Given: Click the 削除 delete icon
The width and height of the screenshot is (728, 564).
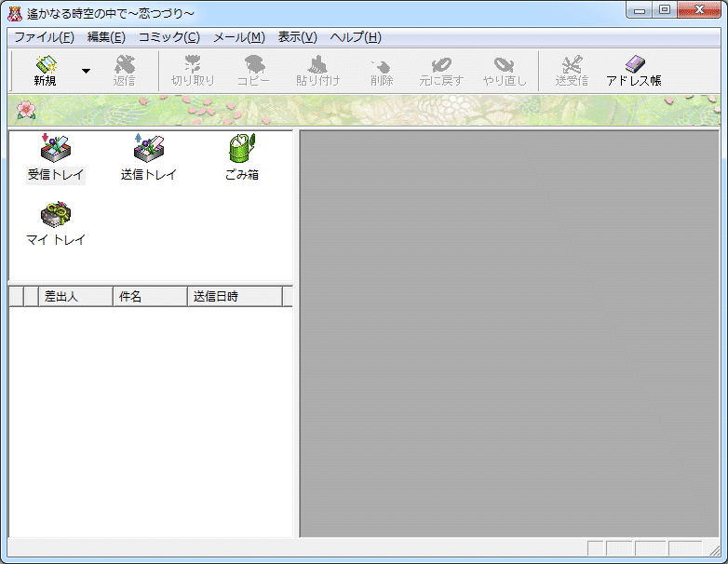Looking at the screenshot, I should [382, 71].
